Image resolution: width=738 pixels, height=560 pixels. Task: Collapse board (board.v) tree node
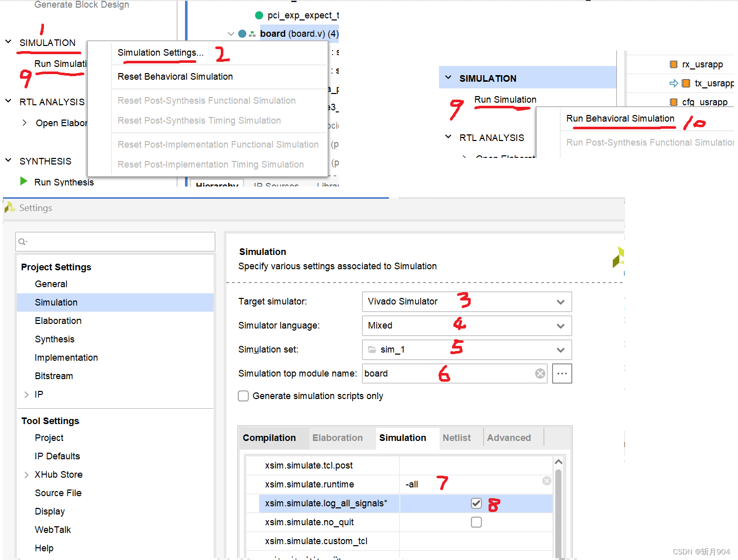tap(231, 34)
